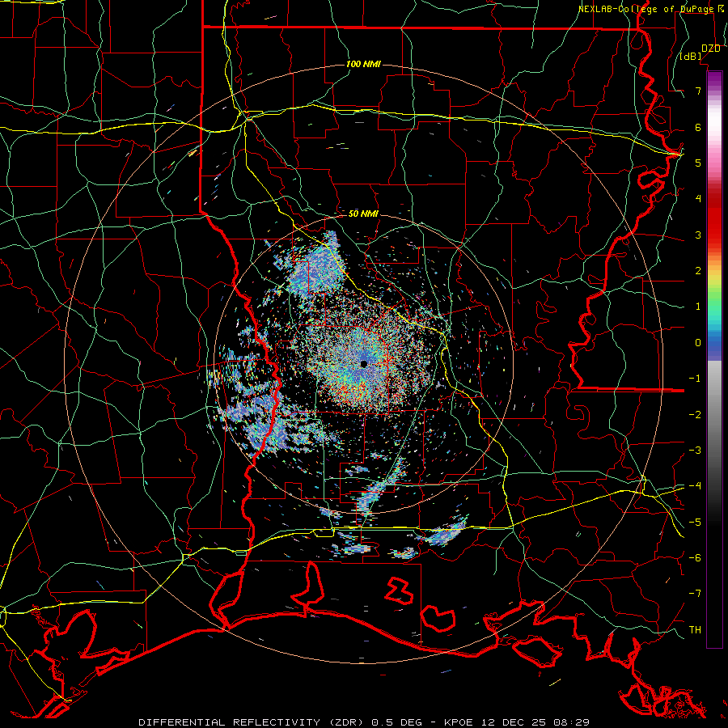The height and width of the screenshot is (728, 728).
Task: Click the 'DZD' colorbar title
Action: coord(710,49)
